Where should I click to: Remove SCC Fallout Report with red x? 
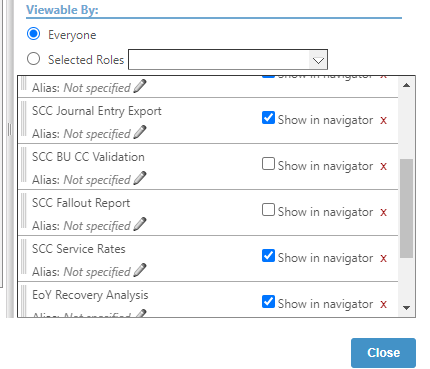[x=383, y=212]
